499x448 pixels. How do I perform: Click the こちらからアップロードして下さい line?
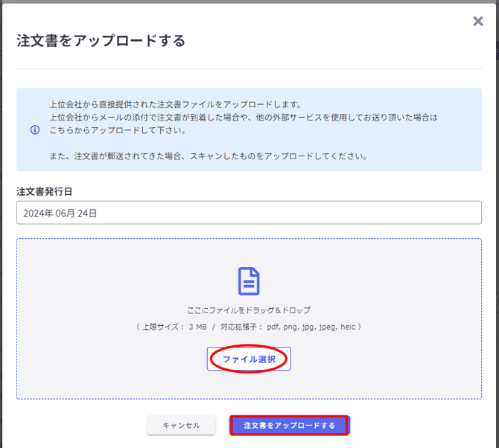pyautogui.click(x=118, y=130)
